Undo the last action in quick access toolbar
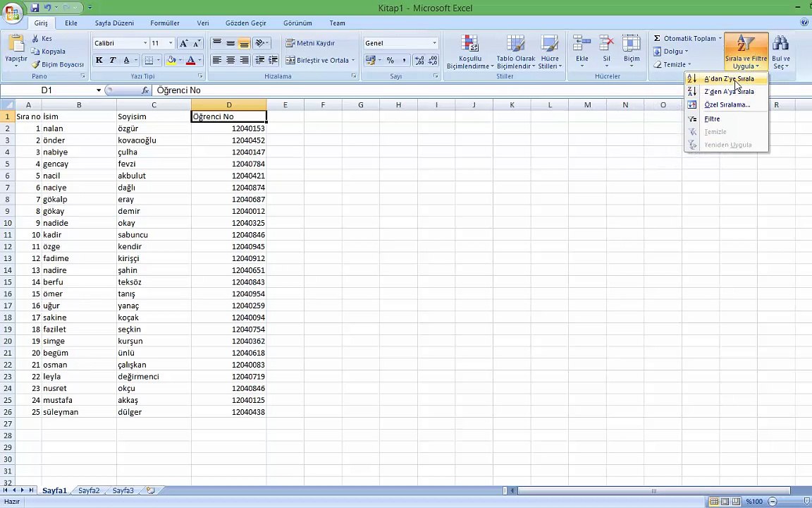This screenshot has height=508, width=812. (x=48, y=8)
